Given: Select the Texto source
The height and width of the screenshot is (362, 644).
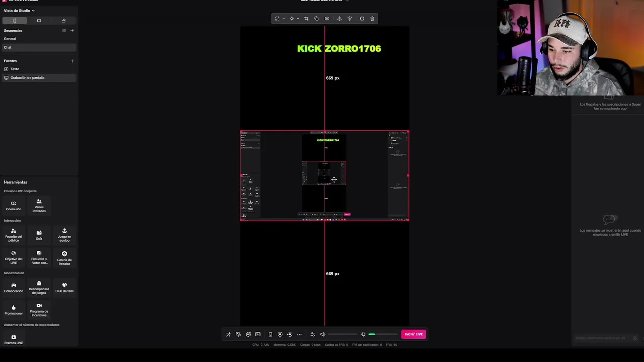Looking at the screenshot, I should pyautogui.click(x=39, y=69).
